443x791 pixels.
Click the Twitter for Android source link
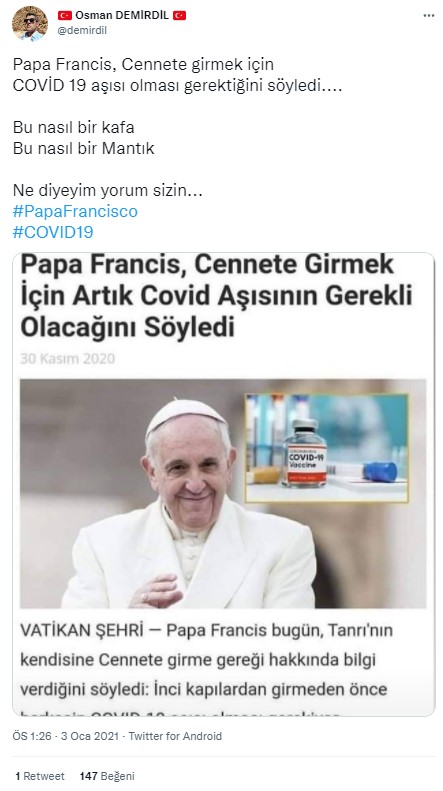point(175,736)
